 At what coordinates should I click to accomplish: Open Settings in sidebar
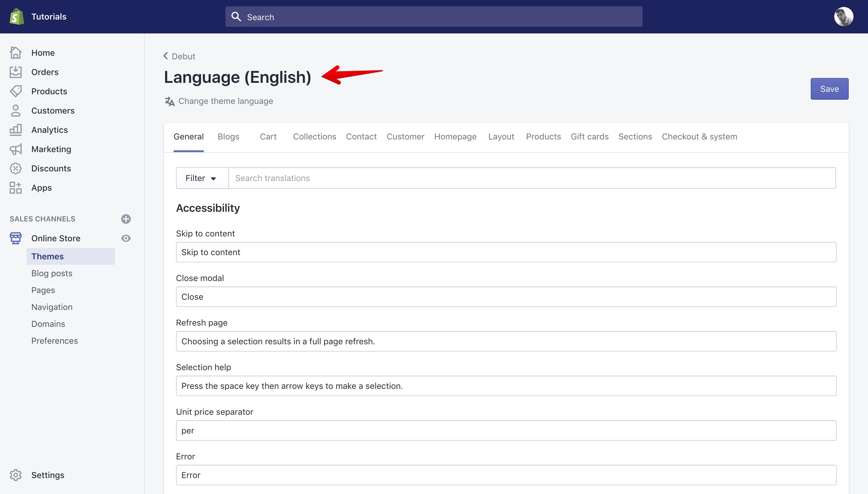coord(48,475)
